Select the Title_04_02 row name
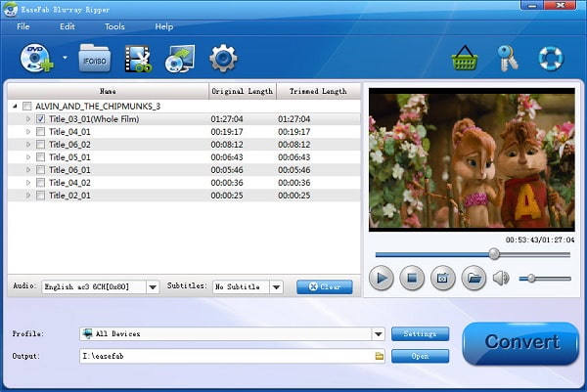Screen dimensions: 587x392 coord(69,183)
